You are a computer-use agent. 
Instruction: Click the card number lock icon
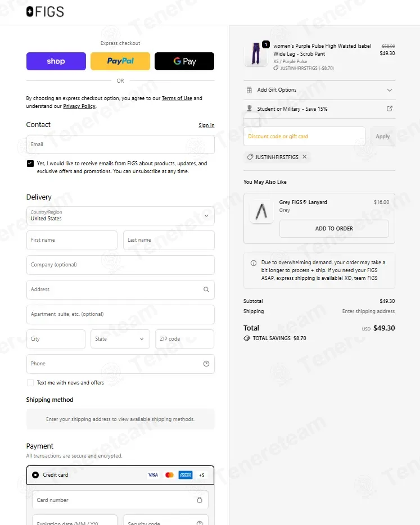point(200,500)
